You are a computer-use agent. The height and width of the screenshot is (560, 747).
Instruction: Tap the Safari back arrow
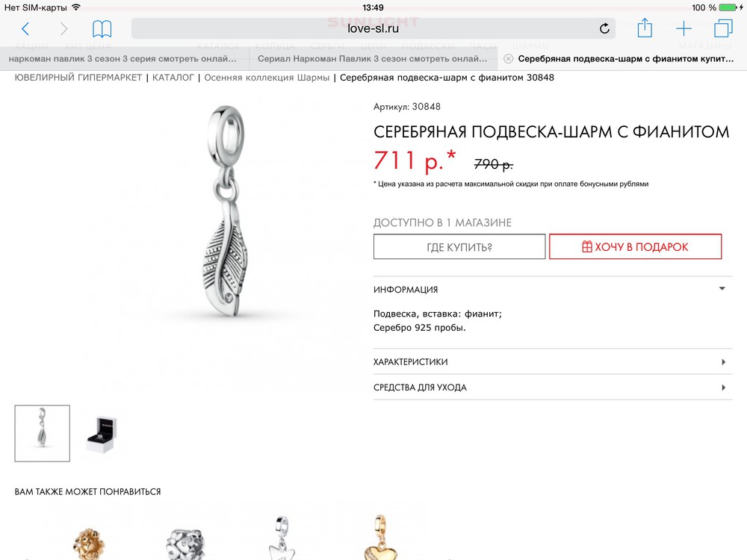(25, 28)
